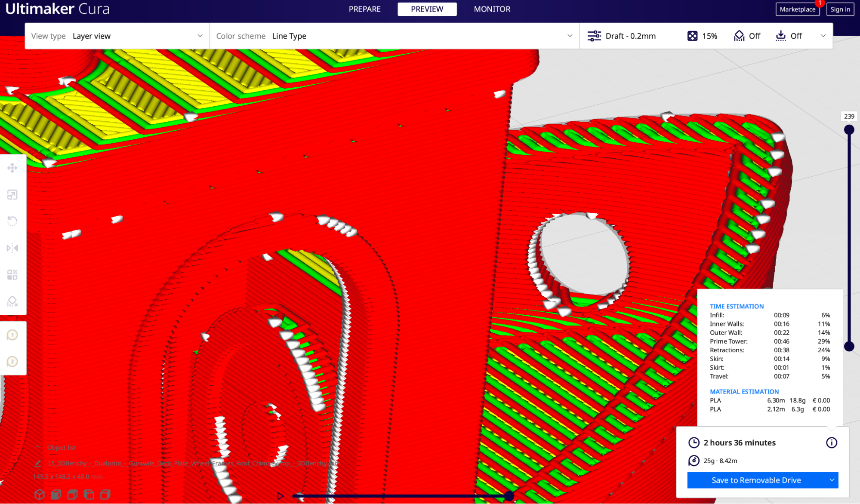Screen dimensions: 860x504
Task: Select the Rotate tool in the side toolbar
Action: click(x=12, y=221)
